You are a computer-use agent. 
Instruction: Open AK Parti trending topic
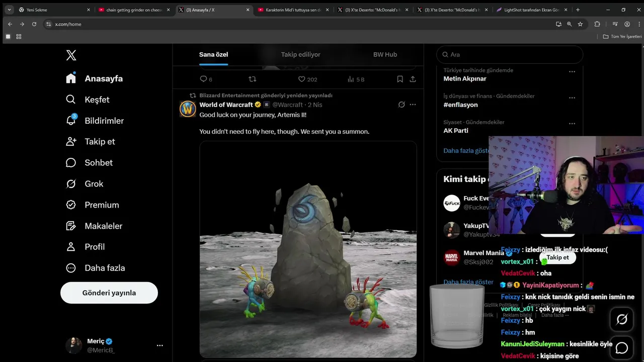click(x=456, y=130)
